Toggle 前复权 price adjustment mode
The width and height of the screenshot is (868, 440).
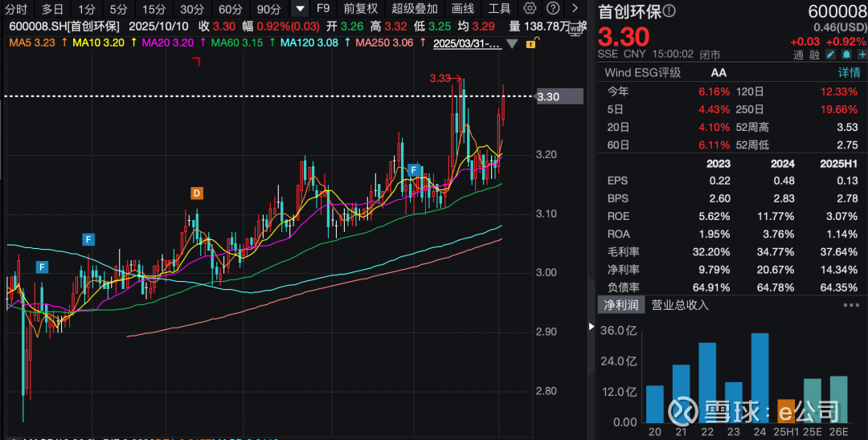360,9
